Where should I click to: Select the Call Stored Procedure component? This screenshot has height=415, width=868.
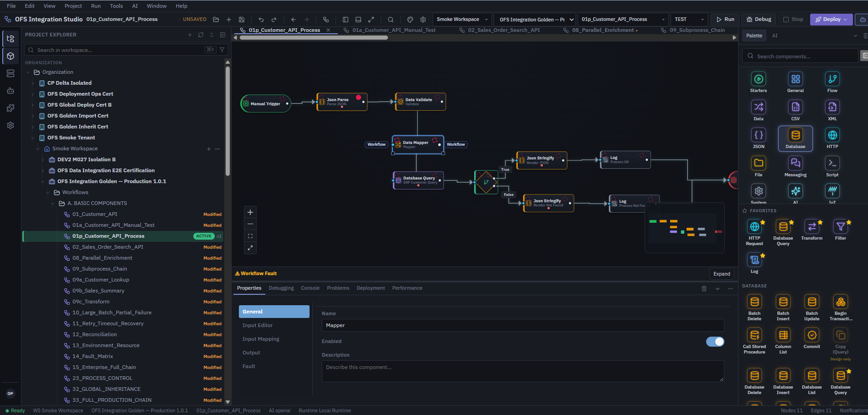tap(754, 341)
